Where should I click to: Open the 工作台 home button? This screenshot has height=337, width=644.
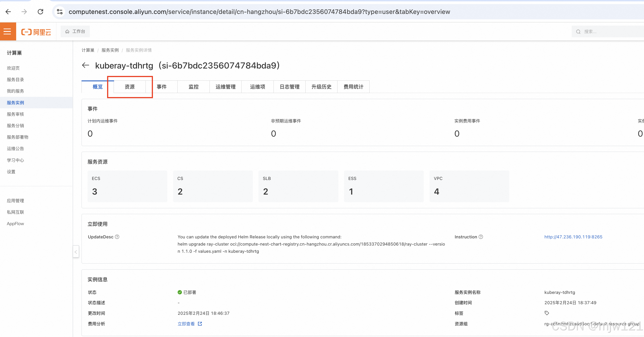pos(75,31)
